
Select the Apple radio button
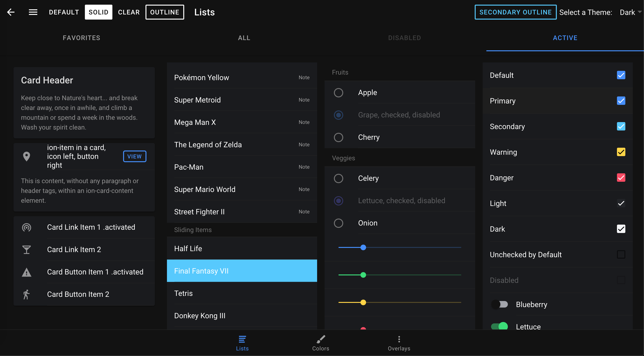point(338,93)
